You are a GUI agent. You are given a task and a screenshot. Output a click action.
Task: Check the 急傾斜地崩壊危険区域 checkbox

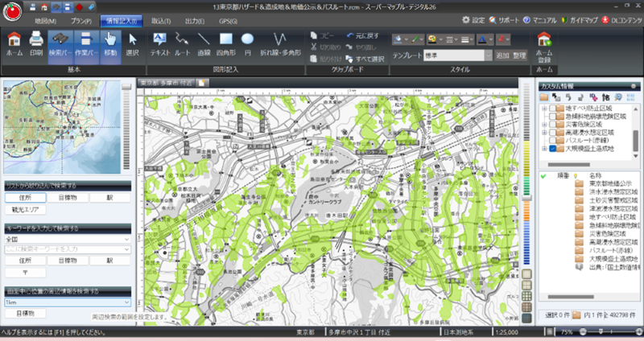tap(553, 116)
